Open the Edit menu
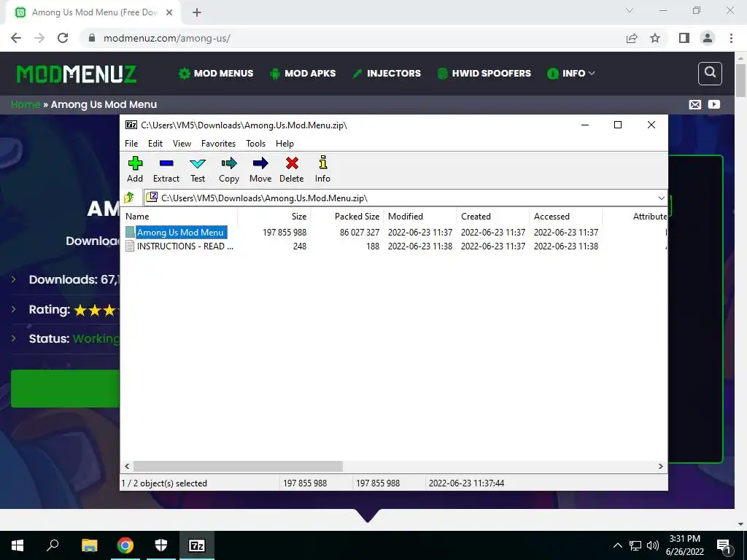This screenshot has width=747, height=560. point(155,144)
